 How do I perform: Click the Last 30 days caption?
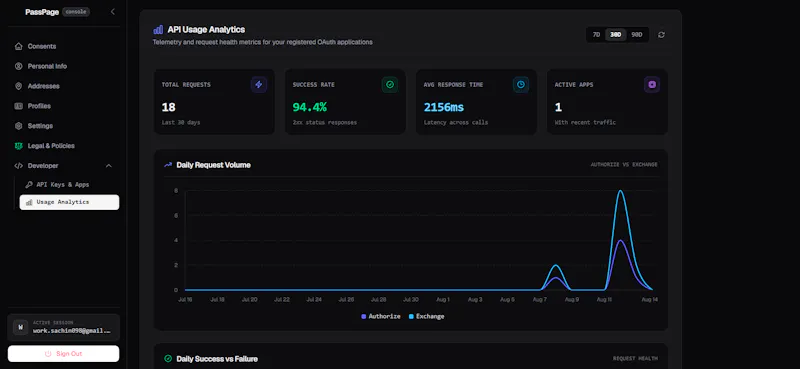tap(181, 123)
